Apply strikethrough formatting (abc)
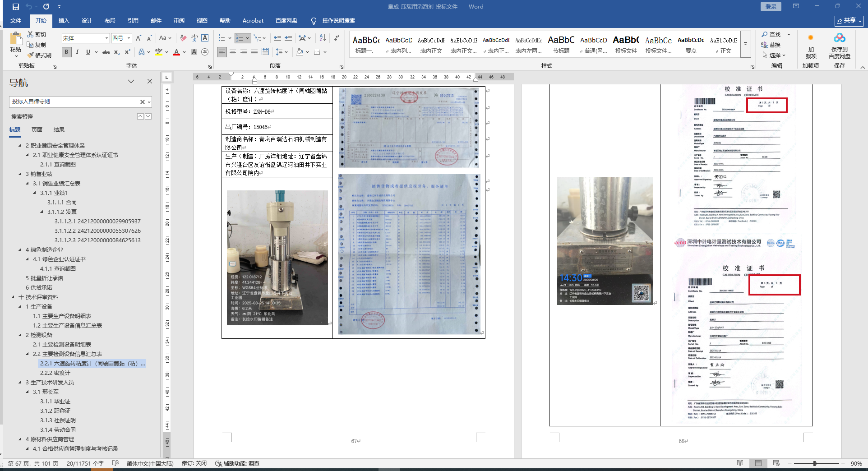 [106, 52]
